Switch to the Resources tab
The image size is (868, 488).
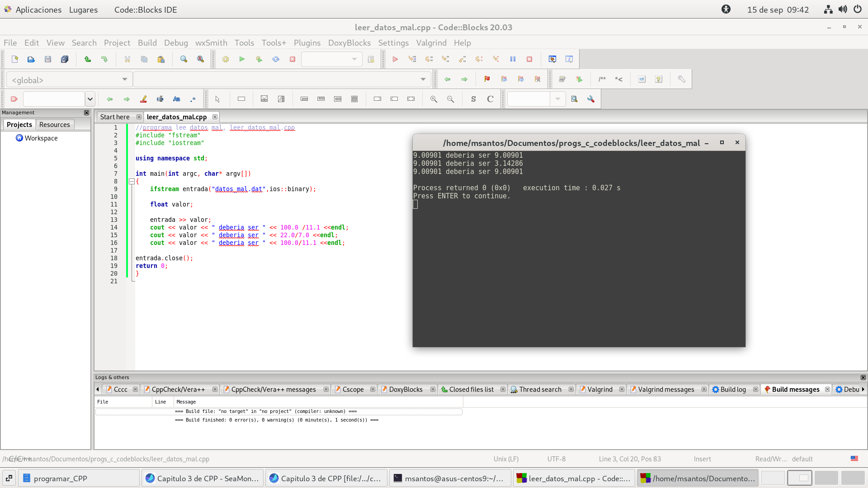(x=54, y=125)
